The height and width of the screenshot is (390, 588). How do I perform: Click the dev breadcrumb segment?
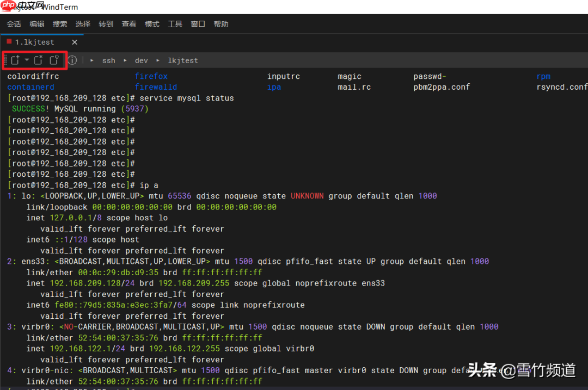[x=142, y=60]
